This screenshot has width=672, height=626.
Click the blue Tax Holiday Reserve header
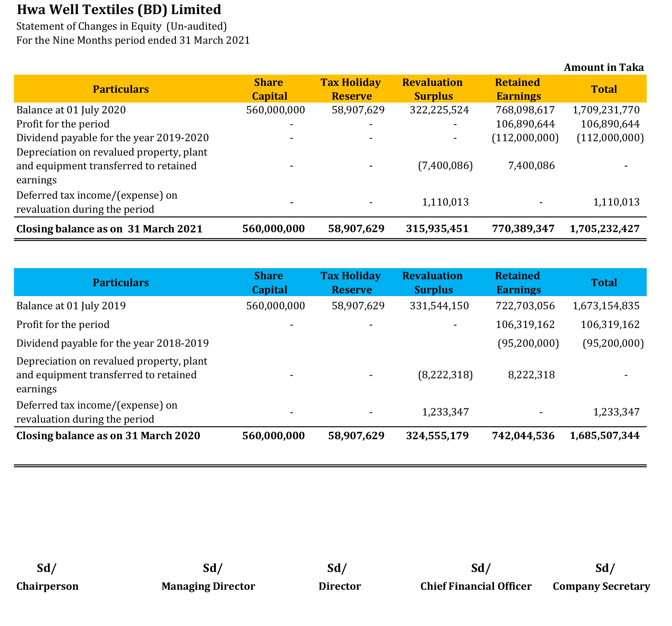point(351,282)
